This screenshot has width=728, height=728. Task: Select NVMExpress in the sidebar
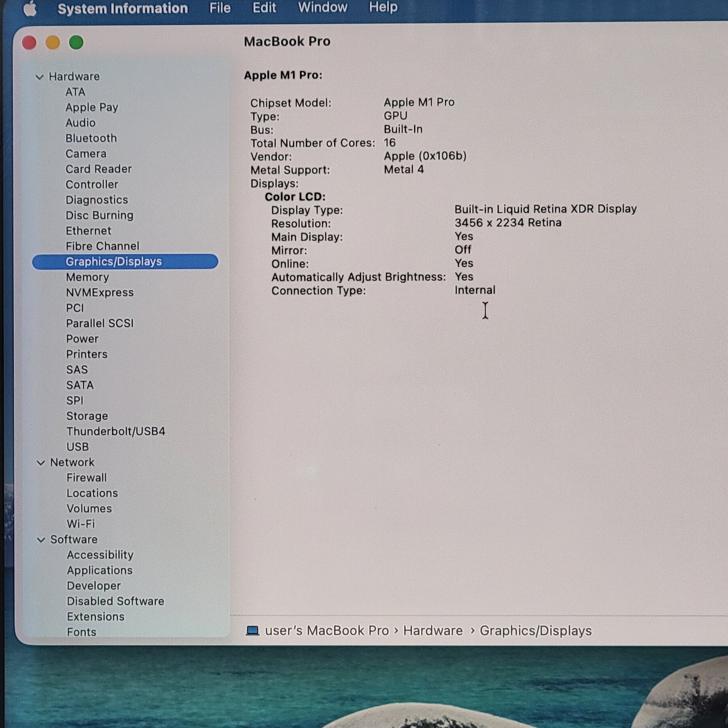[x=100, y=293]
